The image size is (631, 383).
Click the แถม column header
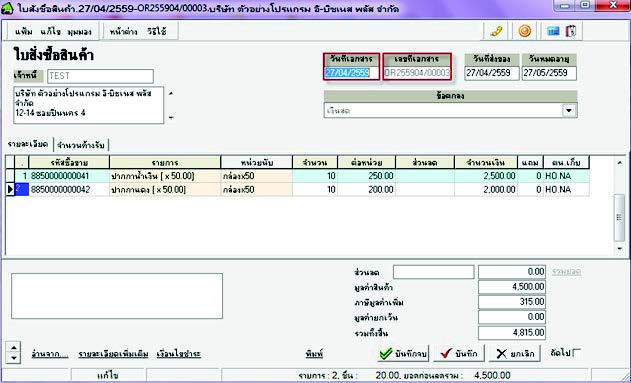(530, 162)
